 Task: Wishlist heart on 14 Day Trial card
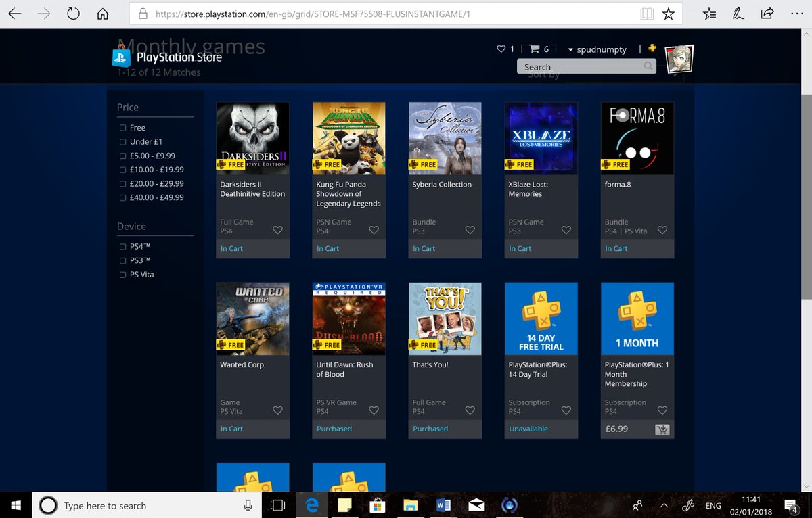[x=566, y=410]
